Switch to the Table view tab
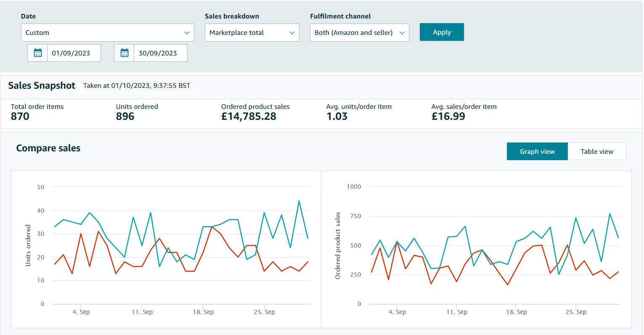The image size is (644, 335). [x=596, y=151]
